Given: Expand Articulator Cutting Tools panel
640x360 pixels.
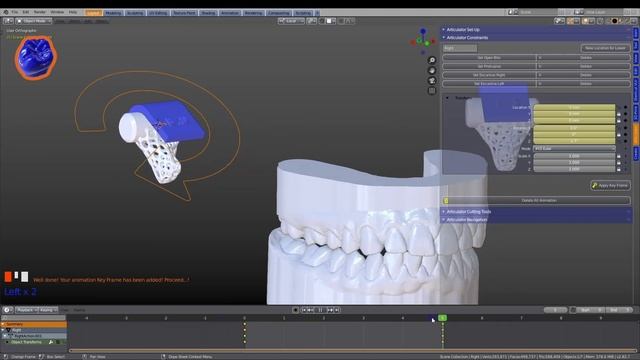Looking at the screenshot, I should point(536,212).
